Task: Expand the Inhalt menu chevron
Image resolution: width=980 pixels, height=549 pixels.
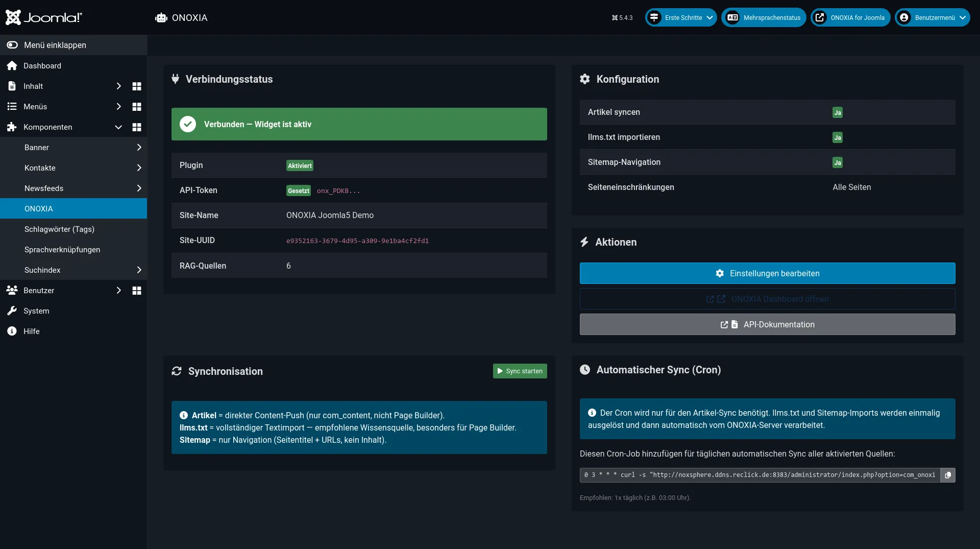Action: click(x=118, y=86)
